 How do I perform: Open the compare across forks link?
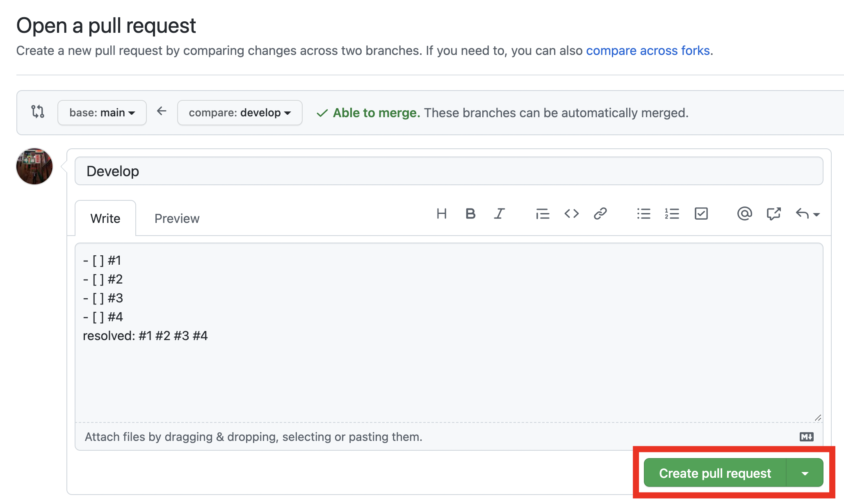tap(648, 50)
